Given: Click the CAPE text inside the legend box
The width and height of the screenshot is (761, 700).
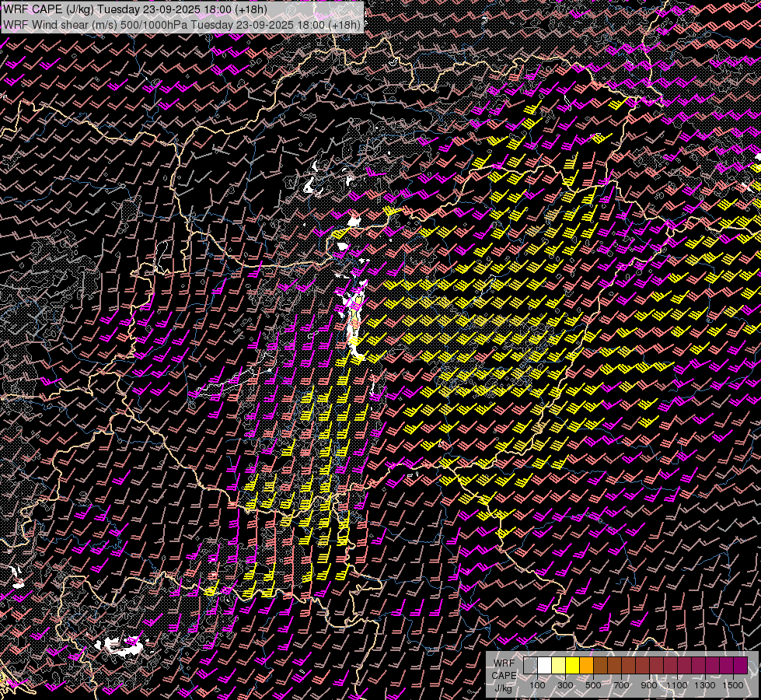Looking at the screenshot, I should tap(504, 675).
